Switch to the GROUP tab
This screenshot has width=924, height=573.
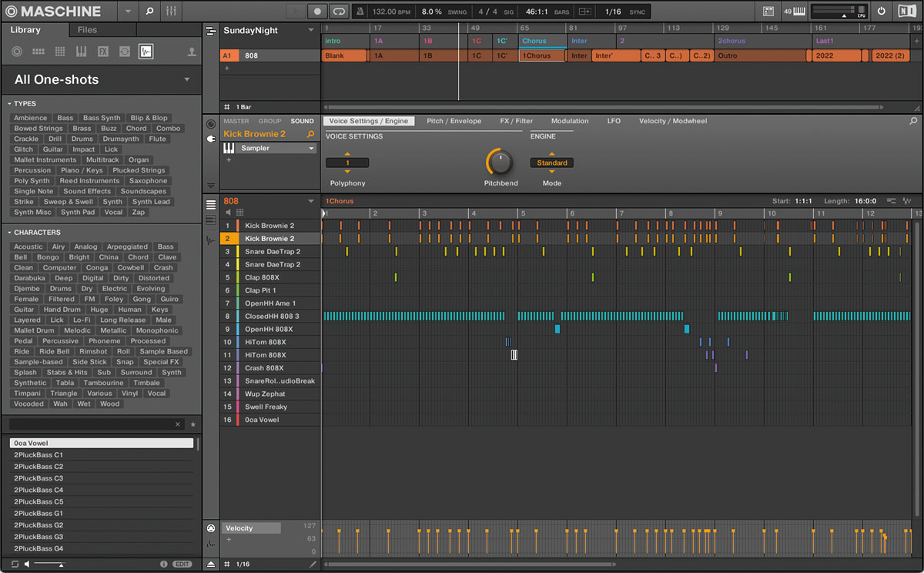pyautogui.click(x=269, y=121)
